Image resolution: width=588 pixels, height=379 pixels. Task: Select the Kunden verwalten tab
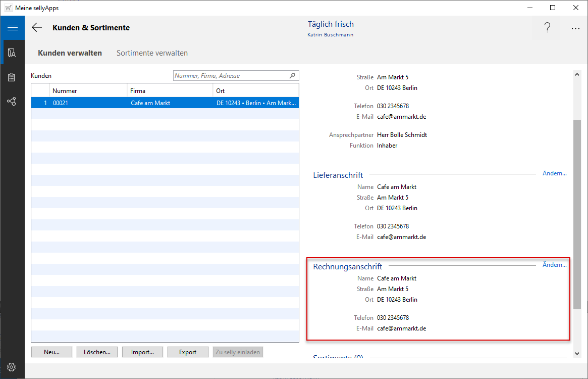[x=70, y=53]
